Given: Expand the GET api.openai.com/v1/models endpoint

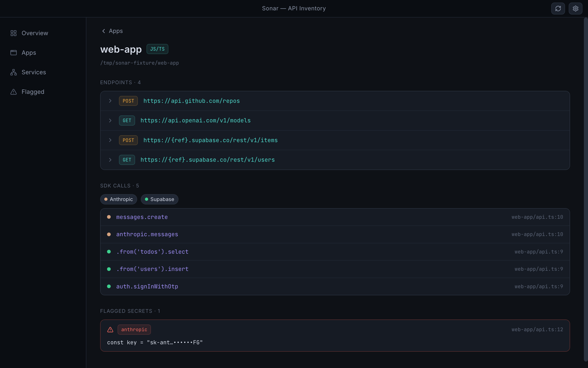Looking at the screenshot, I should [x=110, y=121].
